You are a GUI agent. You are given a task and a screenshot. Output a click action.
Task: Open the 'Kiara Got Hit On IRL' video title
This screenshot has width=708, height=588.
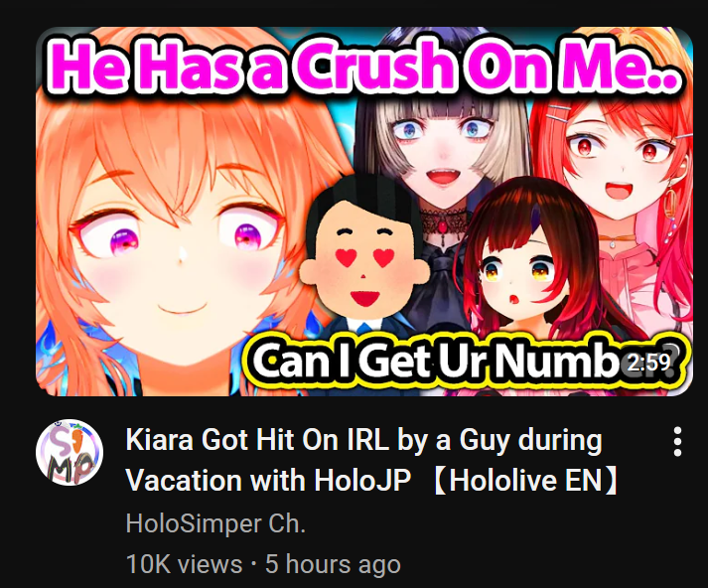click(363, 439)
